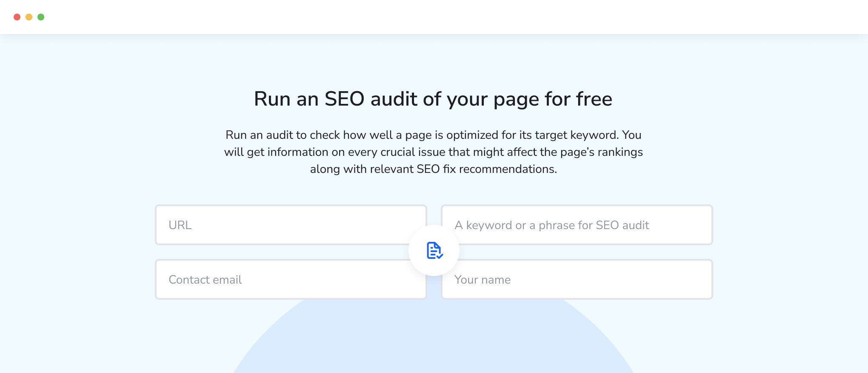The width and height of the screenshot is (868, 373).
Task: Click the document checkmark audit icon
Action: click(434, 250)
